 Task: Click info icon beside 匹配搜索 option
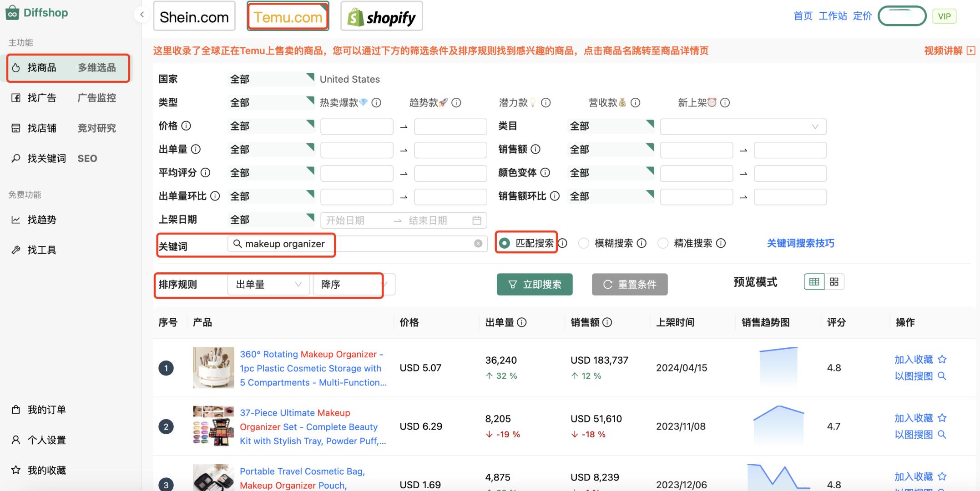(563, 243)
